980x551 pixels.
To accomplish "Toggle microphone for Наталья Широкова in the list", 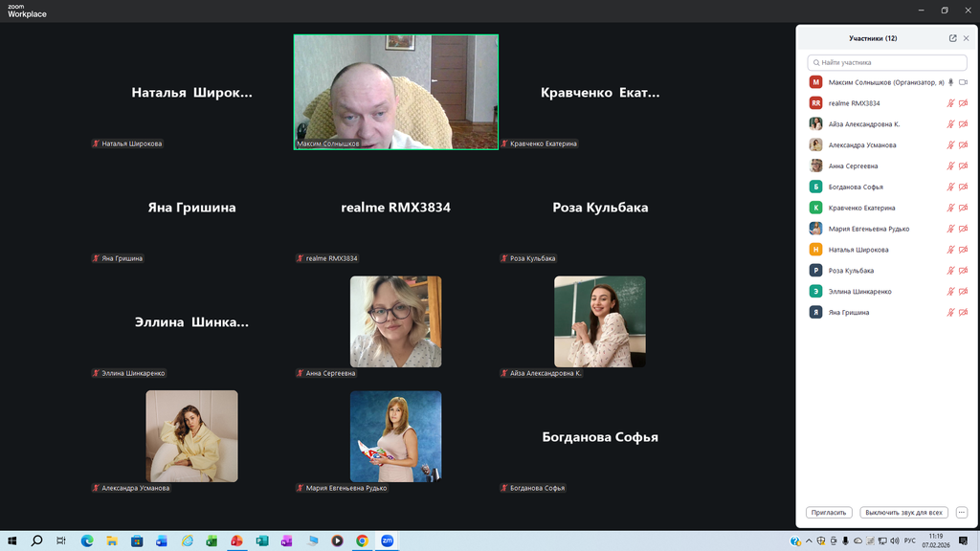I will click(x=951, y=250).
